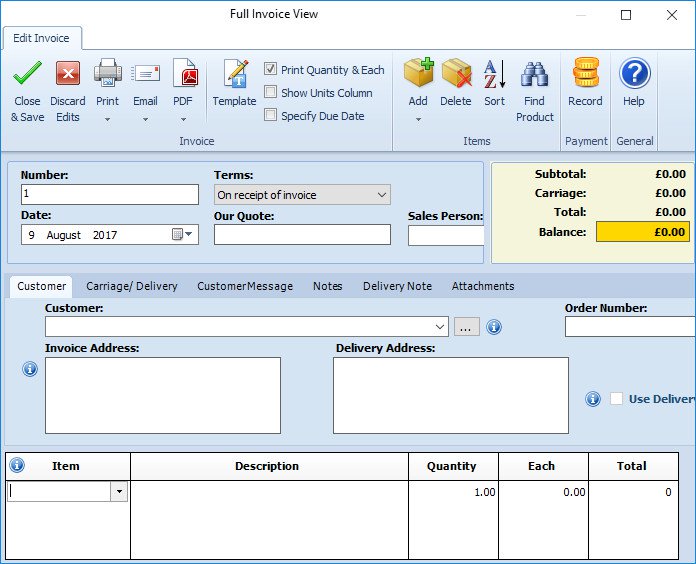Click the ellipsis button beside Customer field
This screenshot has height=564, width=696.
point(467,327)
